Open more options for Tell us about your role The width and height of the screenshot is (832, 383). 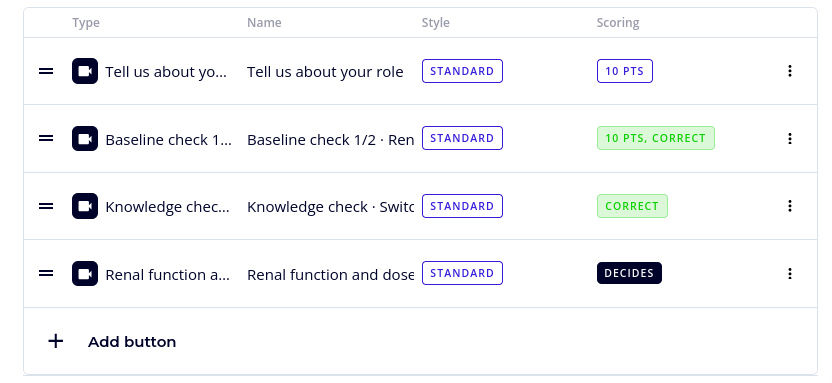[x=790, y=71]
